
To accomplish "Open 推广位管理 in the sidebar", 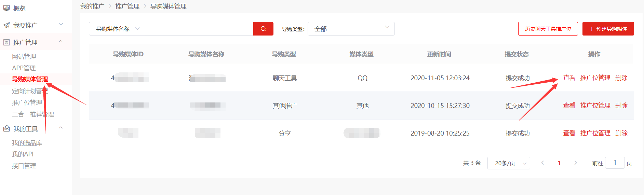I will (27, 103).
